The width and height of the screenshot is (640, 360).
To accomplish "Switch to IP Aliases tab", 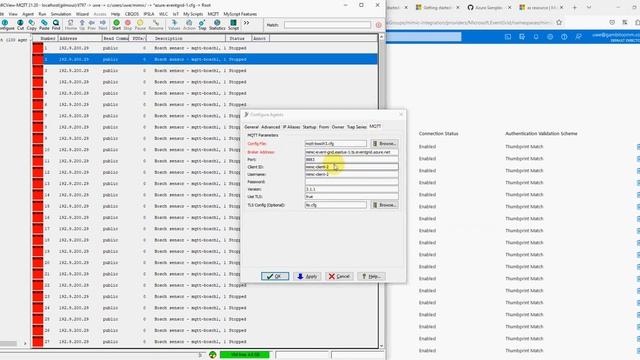I will [291, 127].
